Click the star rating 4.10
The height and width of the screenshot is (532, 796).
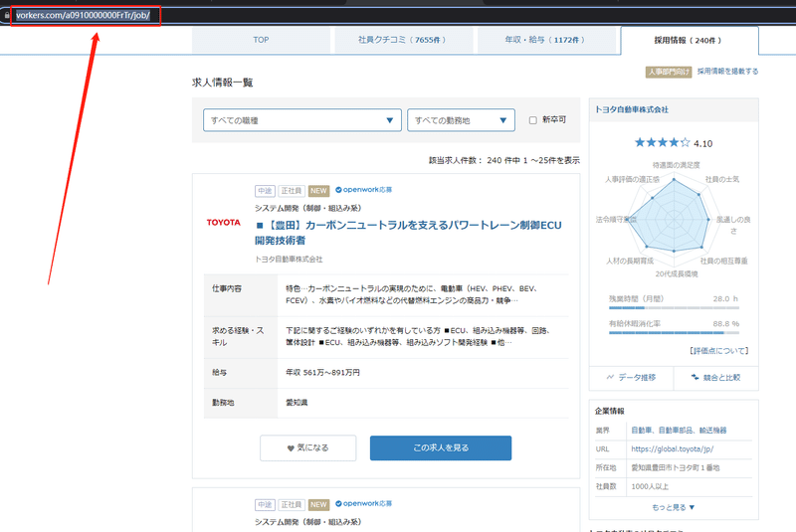click(x=674, y=143)
